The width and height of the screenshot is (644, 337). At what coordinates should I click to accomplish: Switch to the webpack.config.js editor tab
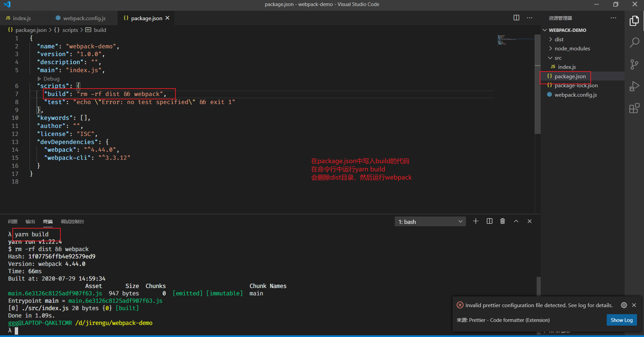[84, 18]
